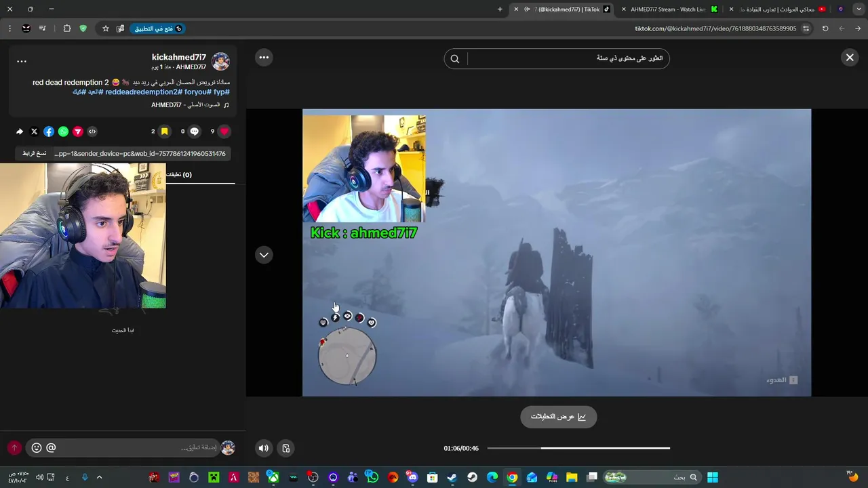Click فتح في التطبيق open-in-app button
This screenshot has height=488, width=868.
[157, 28]
